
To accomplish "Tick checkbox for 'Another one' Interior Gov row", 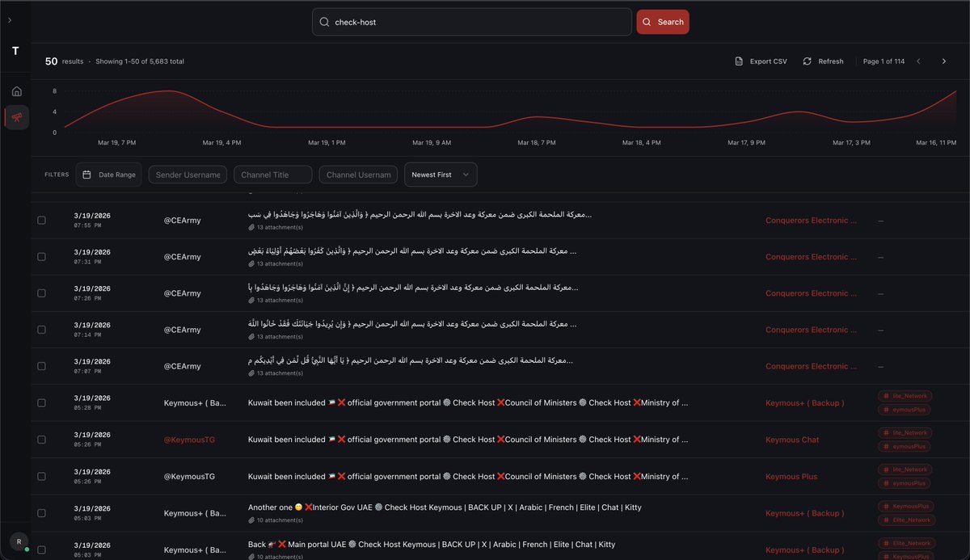I will click(42, 512).
